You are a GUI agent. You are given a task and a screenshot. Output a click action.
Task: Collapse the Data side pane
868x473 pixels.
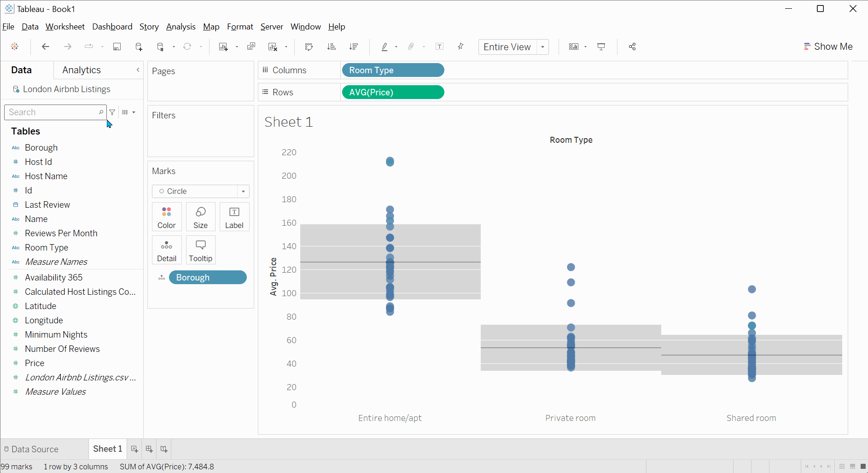(x=138, y=70)
